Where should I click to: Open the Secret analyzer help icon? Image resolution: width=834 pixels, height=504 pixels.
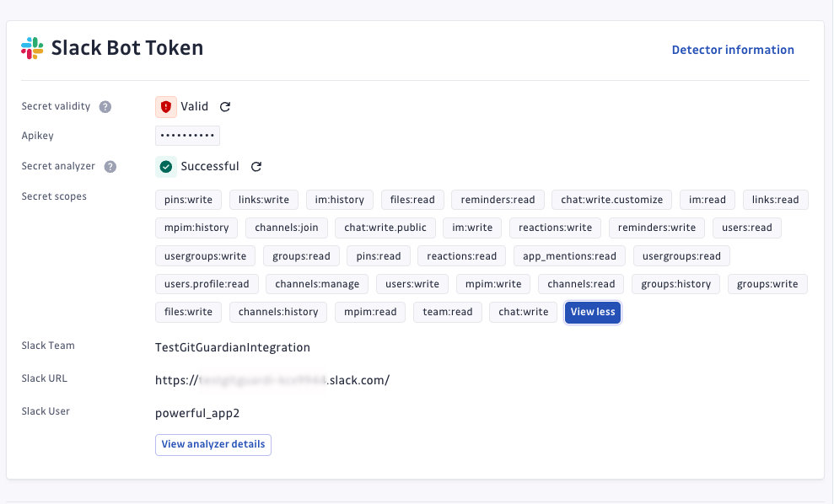tap(110, 166)
